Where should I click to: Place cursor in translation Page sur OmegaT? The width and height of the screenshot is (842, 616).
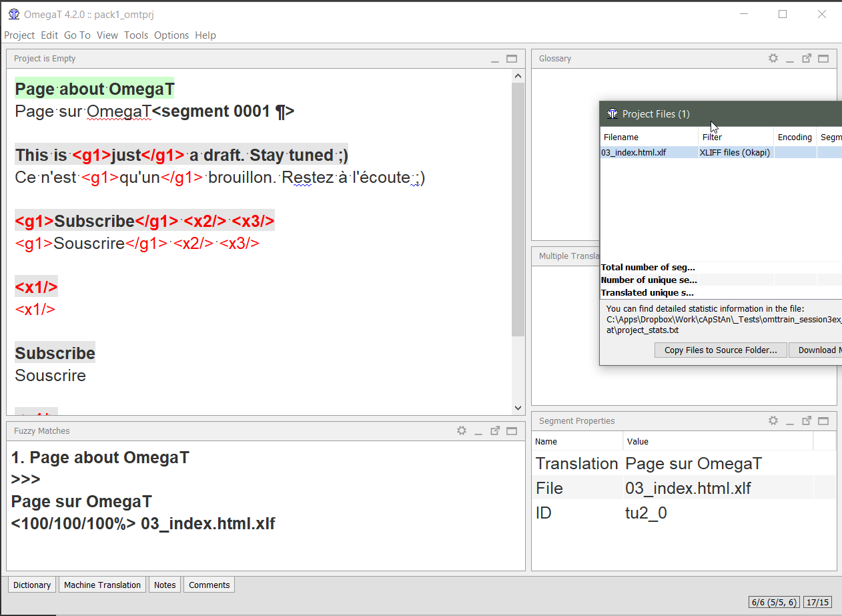(x=83, y=111)
